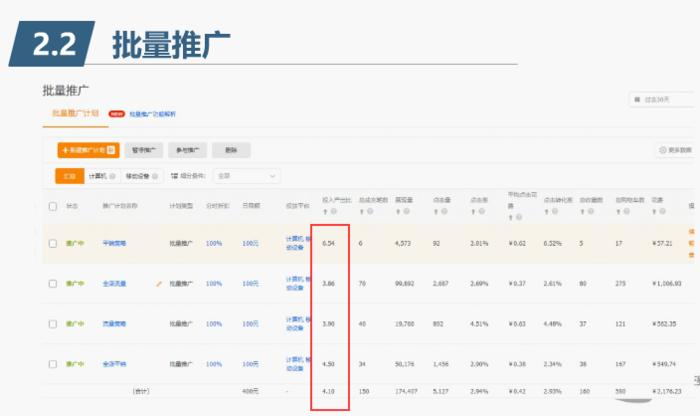The image size is (700, 416).
Task: Open plan name link in 19,760 impressions row
Action: [x=114, y=324]
